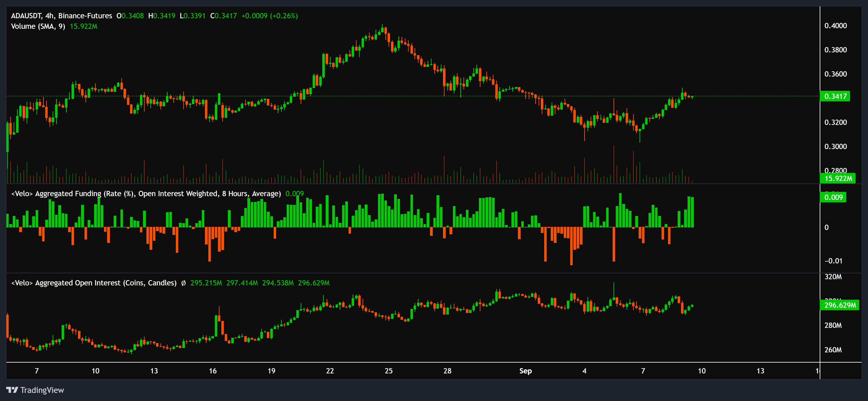Click the 19 date label on time axis
The image size is (868, 401).
(271, 371)
